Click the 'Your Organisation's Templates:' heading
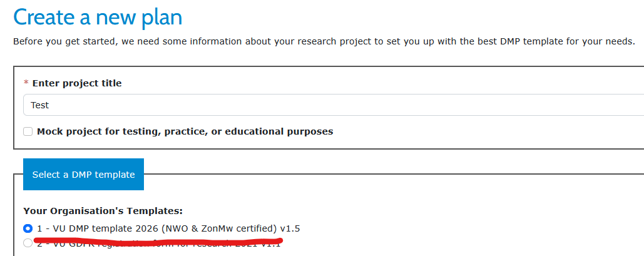Image resolution: width=644 pixels, height=256 pixels. pyautogui.click(x=103, y=211)
